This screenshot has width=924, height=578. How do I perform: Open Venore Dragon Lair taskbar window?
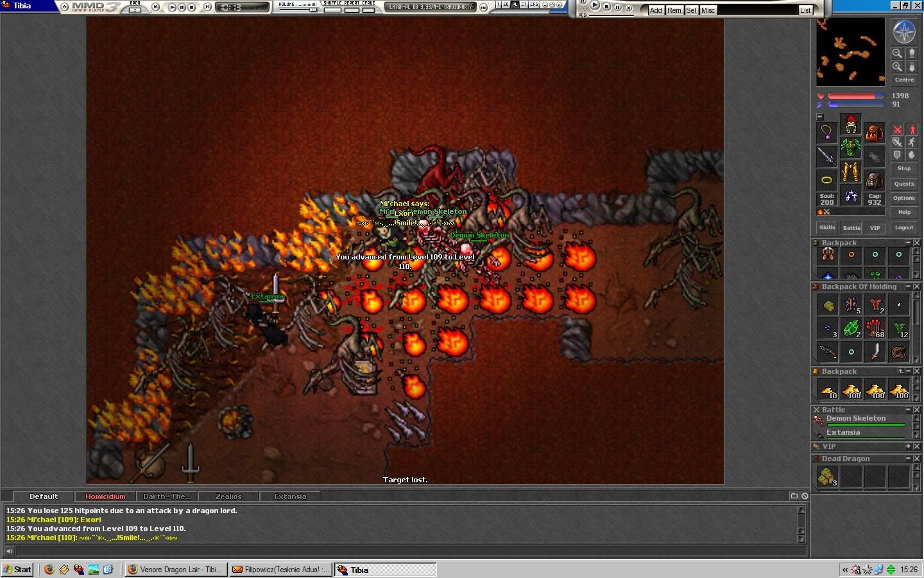pos(175,570)
